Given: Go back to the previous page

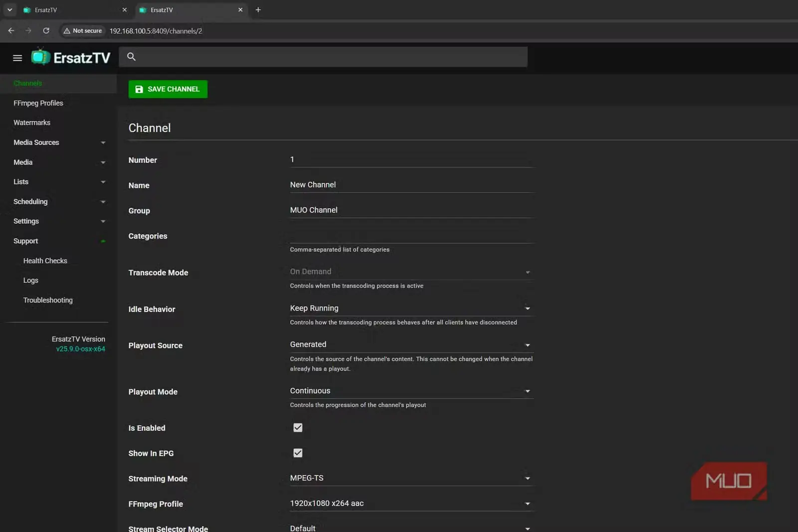Looking at the screenshot, I should 11,31.
